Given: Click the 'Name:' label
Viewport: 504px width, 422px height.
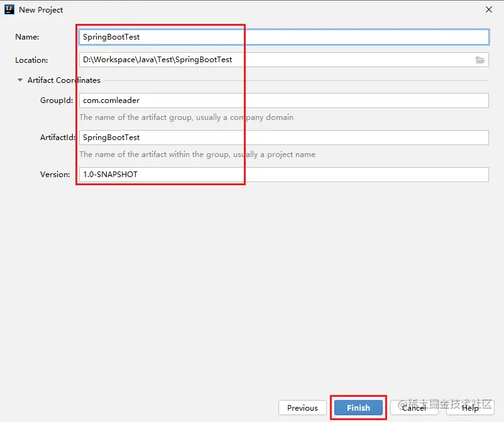Looking at the screenshot, I should [27, 37].
